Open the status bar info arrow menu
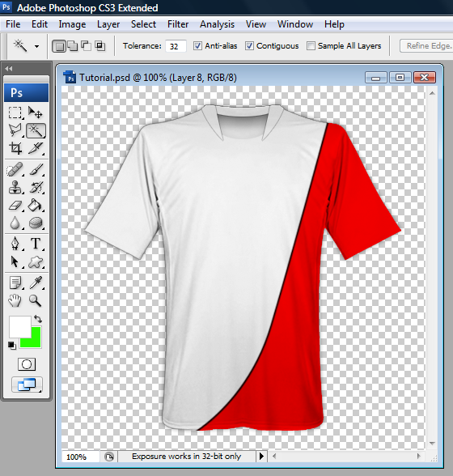This screenshot has height=476, width=453. point(261,456)
